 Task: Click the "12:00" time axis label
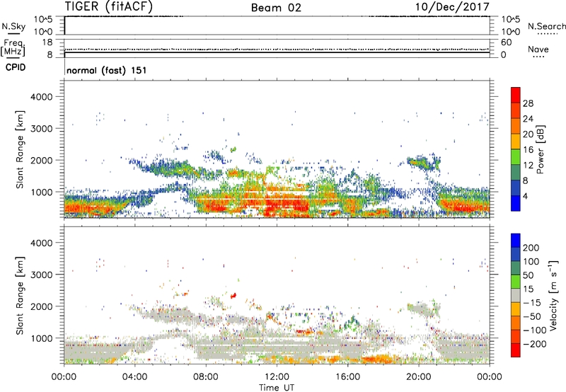[277, 377]
